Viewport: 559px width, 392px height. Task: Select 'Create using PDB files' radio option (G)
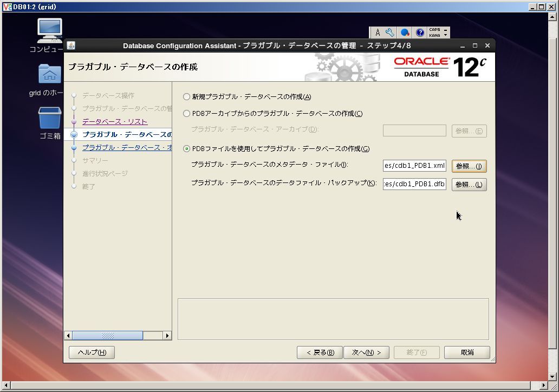coord(186,149)
